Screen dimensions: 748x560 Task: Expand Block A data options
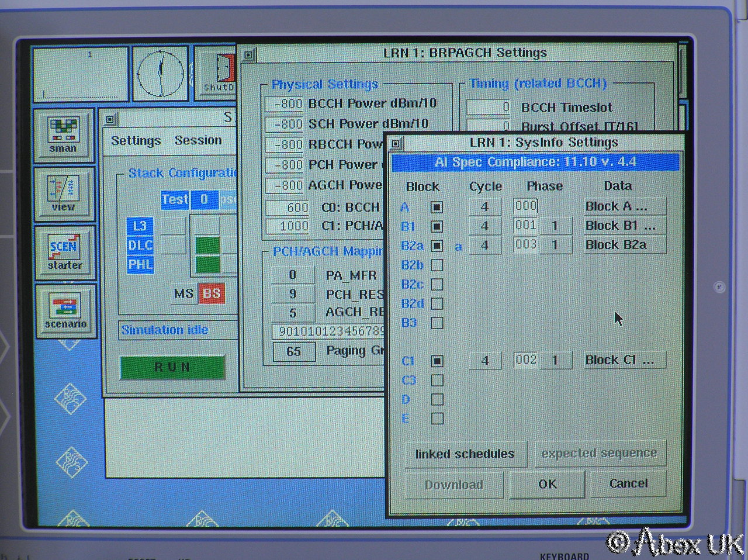624,206
